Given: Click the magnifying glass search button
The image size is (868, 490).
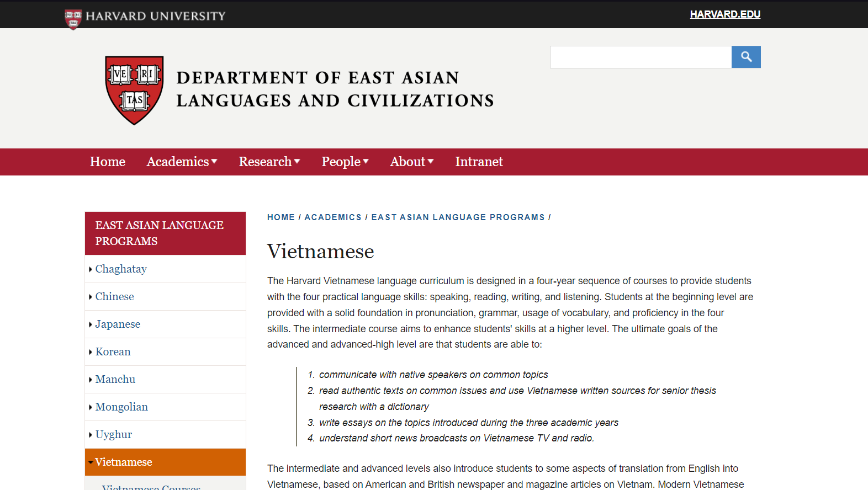Looking at the screenshot, I should pos(745,57).
